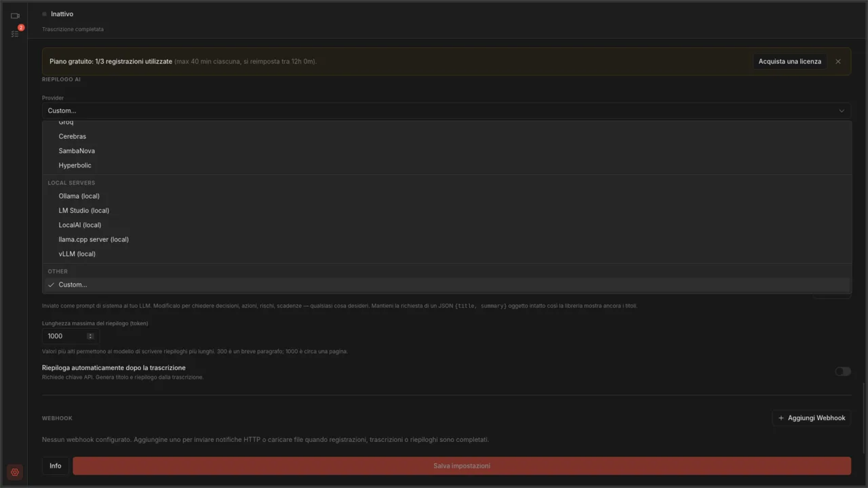Click Acquista una licenza button
The image size is (868, 488).
click(x=789, y=61)
